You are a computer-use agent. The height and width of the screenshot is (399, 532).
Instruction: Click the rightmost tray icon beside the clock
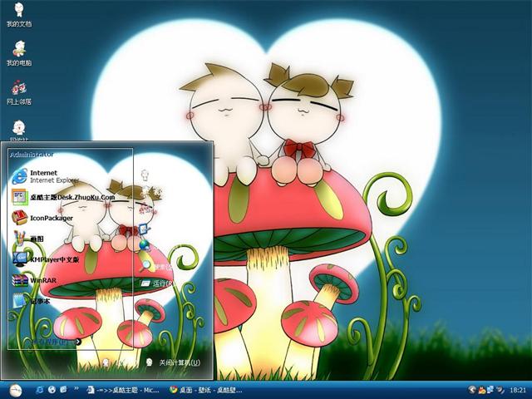[x=500, y=390]
